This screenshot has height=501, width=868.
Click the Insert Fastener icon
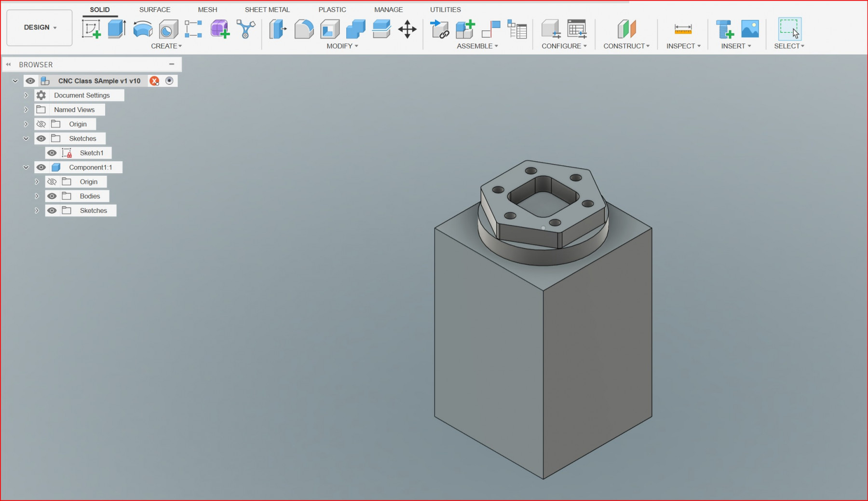pos(724,29)
